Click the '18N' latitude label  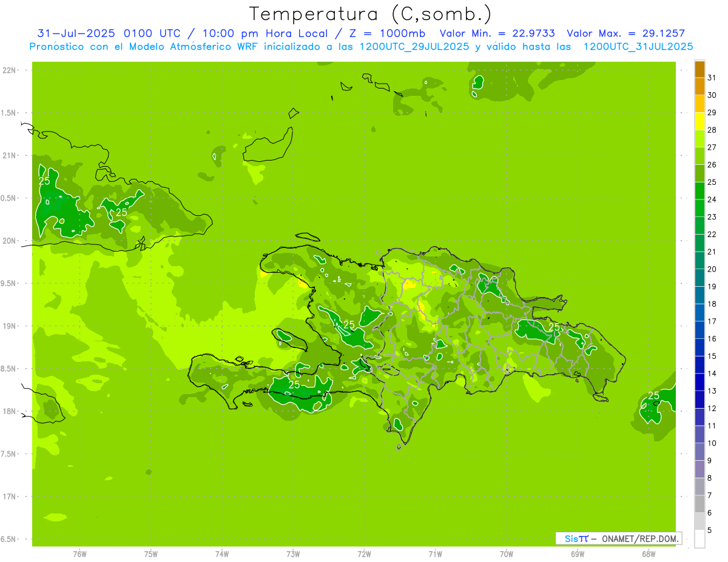pos(10,411)
